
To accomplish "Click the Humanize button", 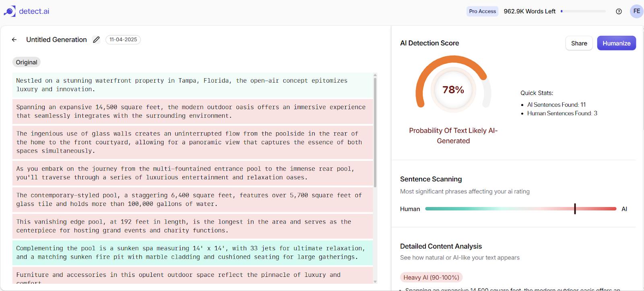I will tap(616, 43).
